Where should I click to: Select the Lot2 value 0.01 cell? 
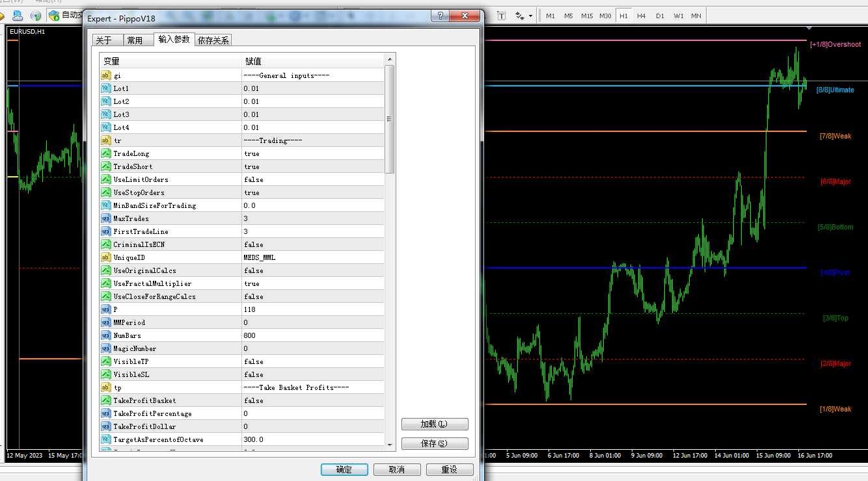pyautogui.click(x=313, y=101)
